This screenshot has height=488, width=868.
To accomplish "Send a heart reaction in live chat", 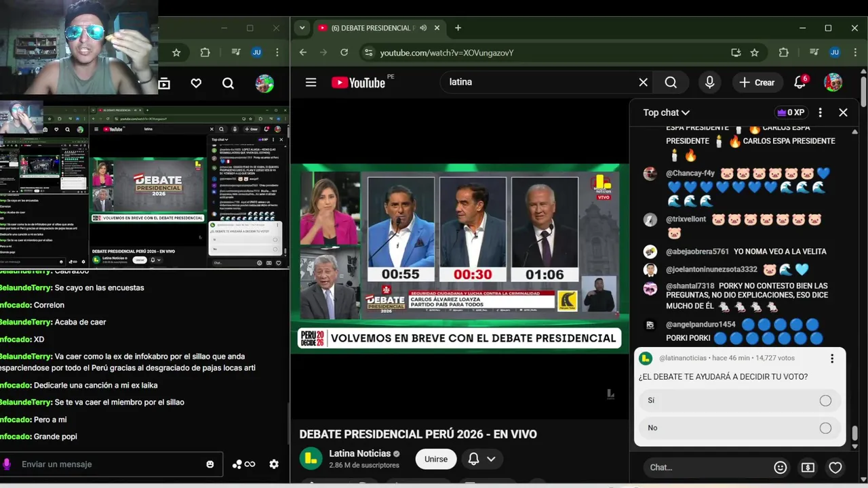I will tap(835, 467).
